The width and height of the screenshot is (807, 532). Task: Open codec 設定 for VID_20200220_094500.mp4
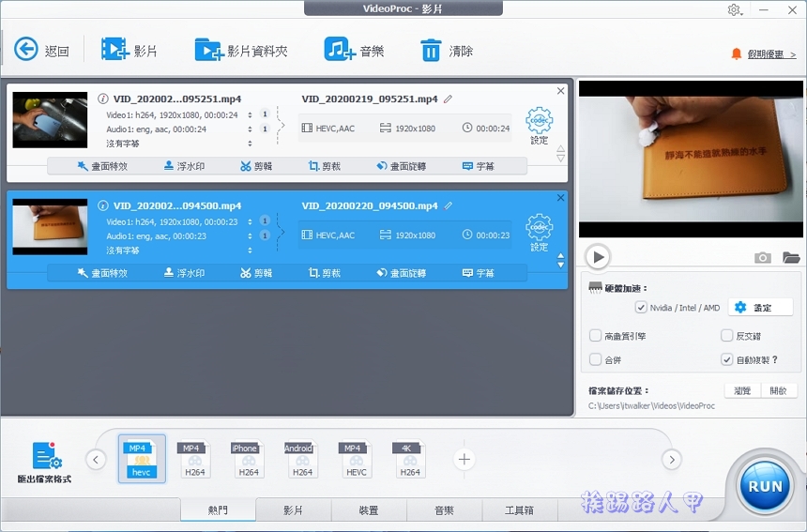tap(540, 233)
